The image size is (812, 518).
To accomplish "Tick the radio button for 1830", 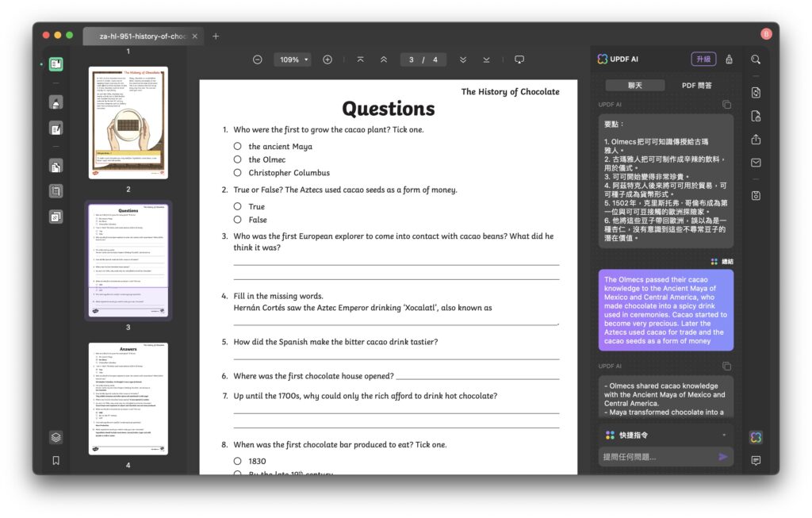I will (237, 461).
